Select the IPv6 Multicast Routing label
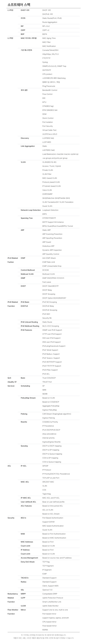The image size is (86, 644). [30, 326]
